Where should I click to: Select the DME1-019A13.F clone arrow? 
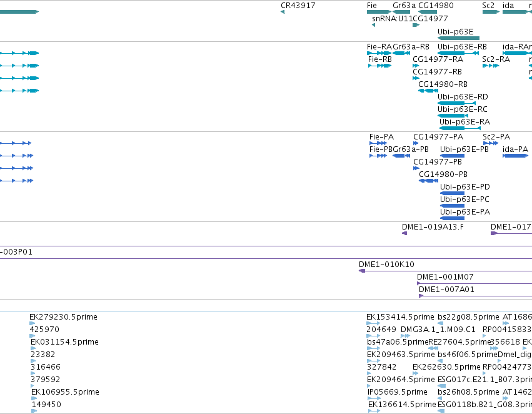(404, 233)
